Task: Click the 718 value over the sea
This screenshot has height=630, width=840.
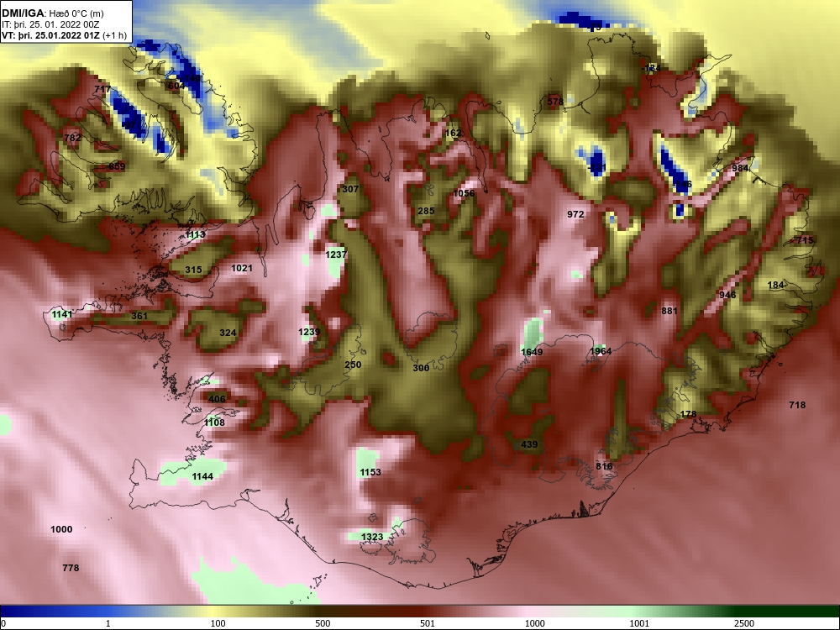Action: pos(797,405)
